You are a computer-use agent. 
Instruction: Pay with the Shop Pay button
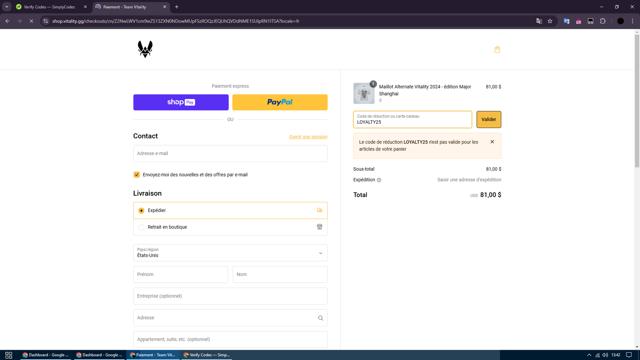[181, 102]
